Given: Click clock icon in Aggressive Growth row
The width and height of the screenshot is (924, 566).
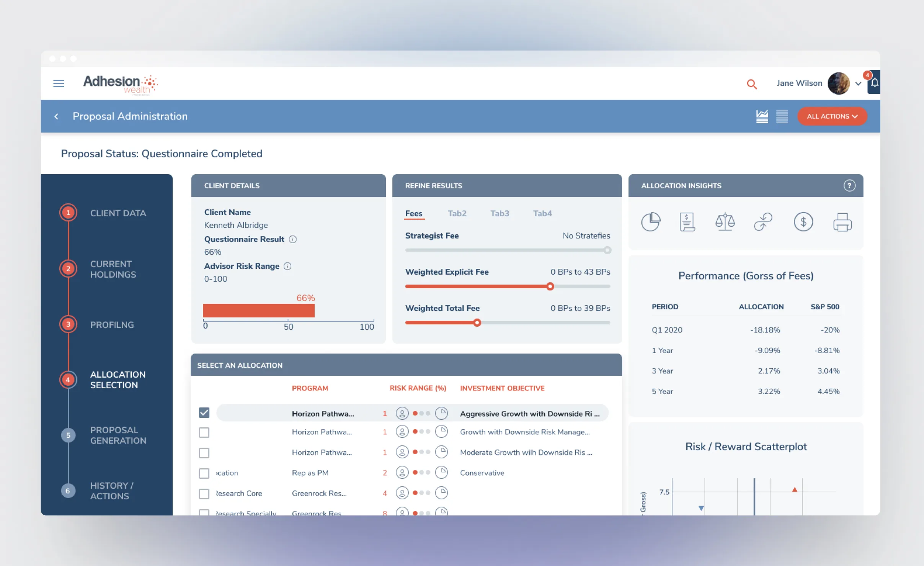Looking at the screenshot, I should (x=442, y=413).
